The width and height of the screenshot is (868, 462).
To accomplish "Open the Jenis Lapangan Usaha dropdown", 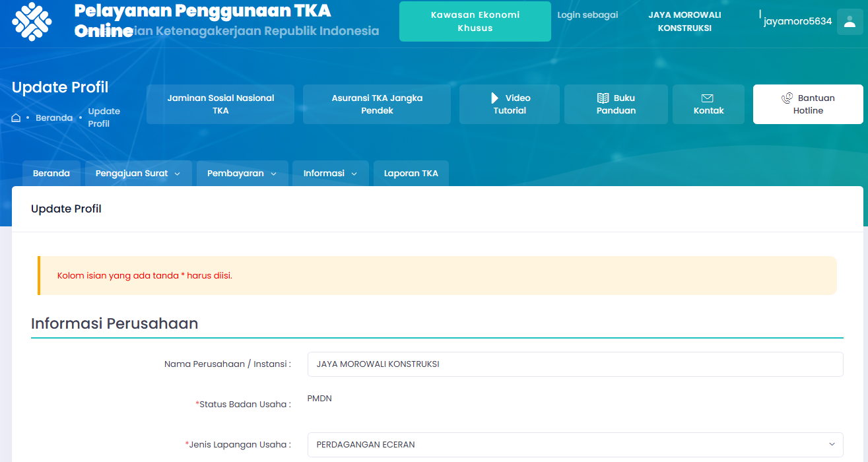I will click(x=575, y=445).
